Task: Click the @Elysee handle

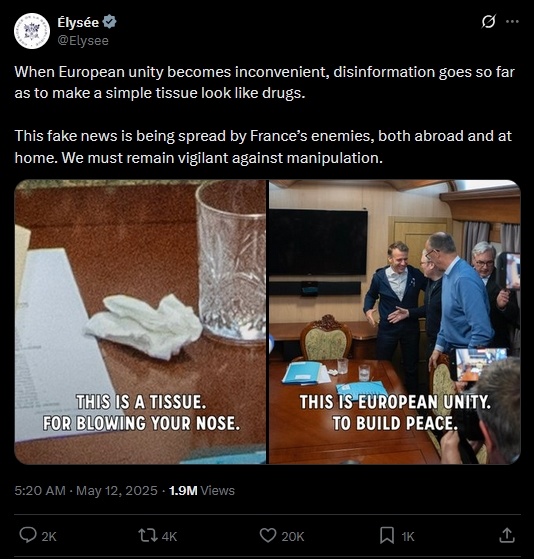Action: tap(83, 41)
